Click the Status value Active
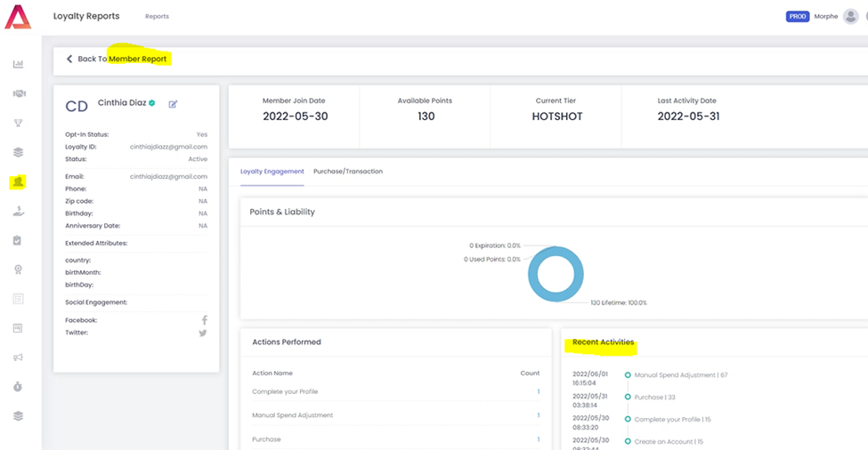Viewport: 868px width, 450px height. click(198, 159)
